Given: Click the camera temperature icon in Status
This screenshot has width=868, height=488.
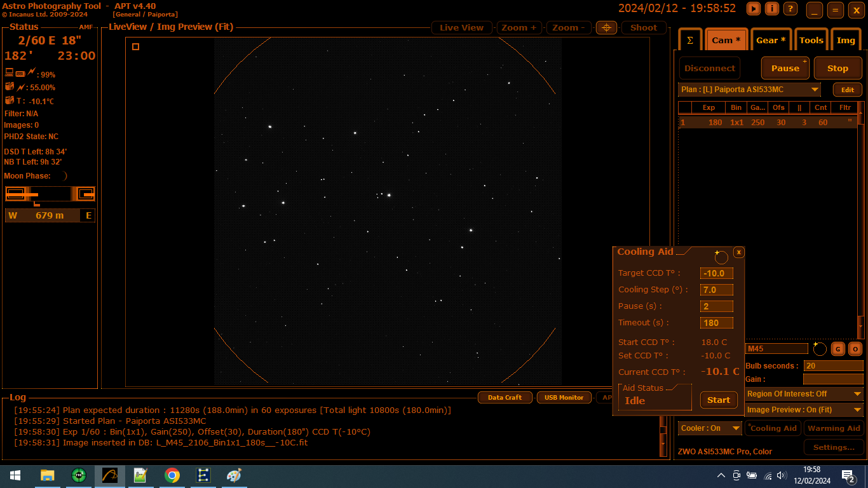Looking at the screenshot, I should click(10, 100).
